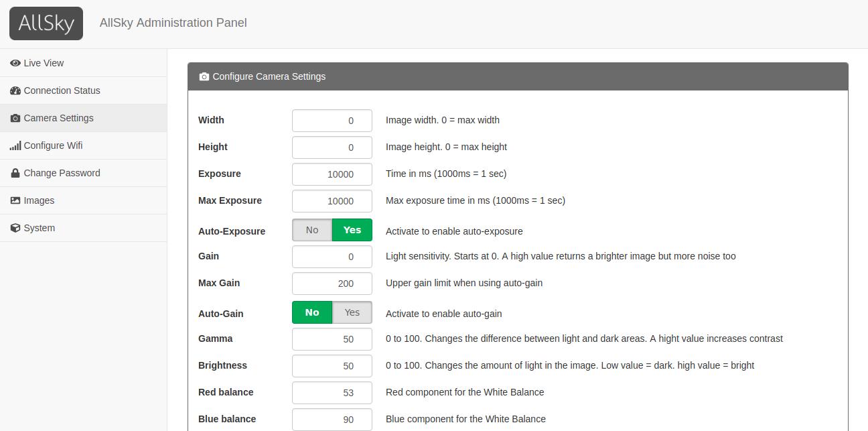
Task: Select the Red balance input
Action: 332,393
